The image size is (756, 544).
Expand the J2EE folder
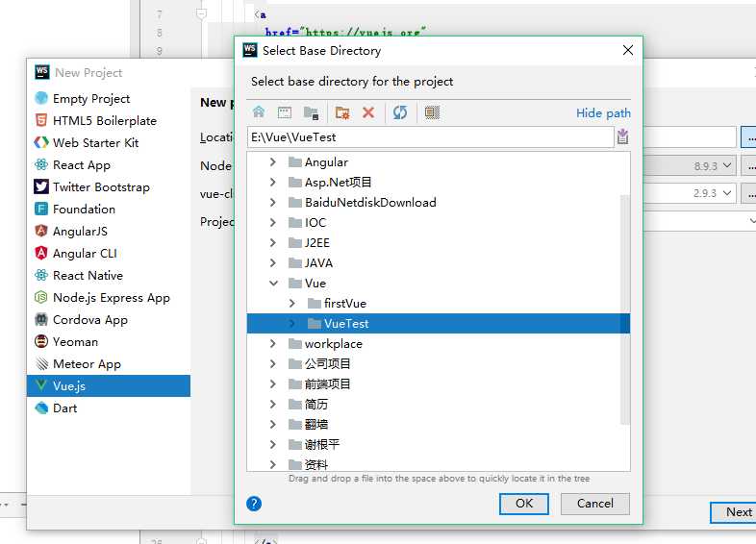point(273,243)
